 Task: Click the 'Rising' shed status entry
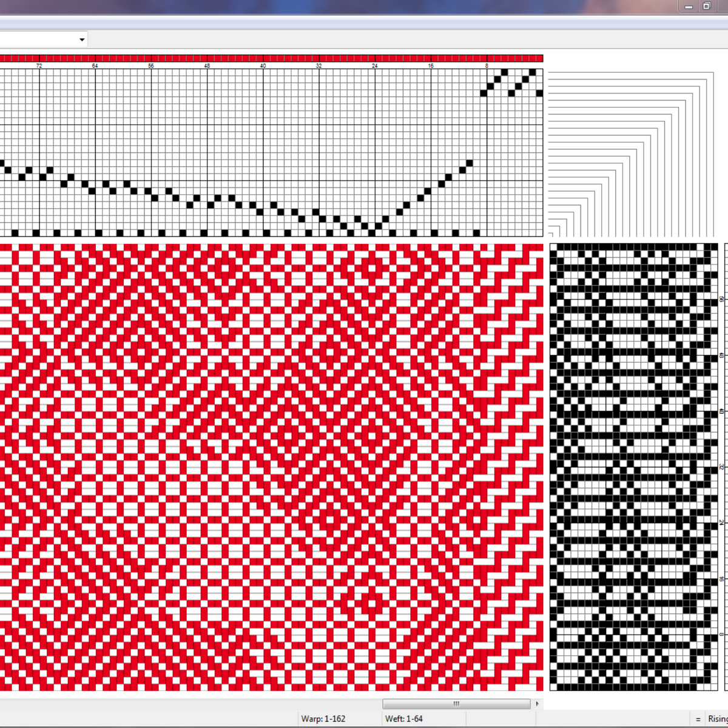(718, 719)
